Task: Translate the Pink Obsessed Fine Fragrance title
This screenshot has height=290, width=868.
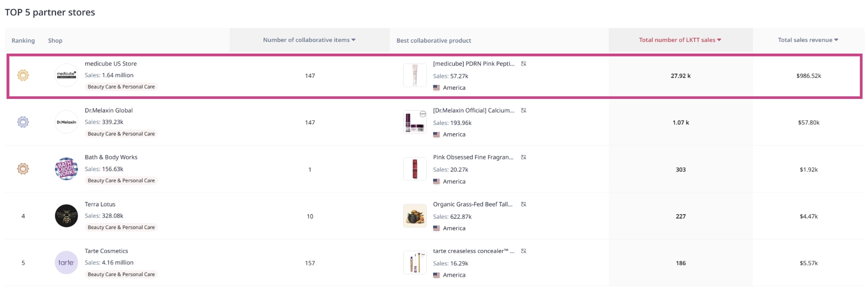Action: pyautogui.click(x=524, y=157)
